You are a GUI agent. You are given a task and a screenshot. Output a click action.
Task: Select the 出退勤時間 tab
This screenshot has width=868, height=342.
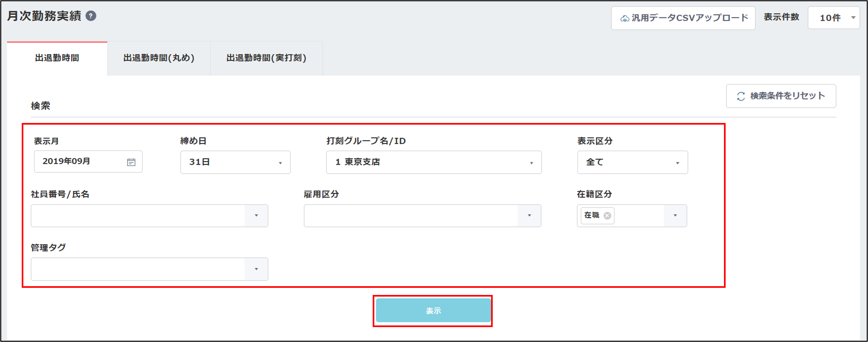tap(57, 58)
